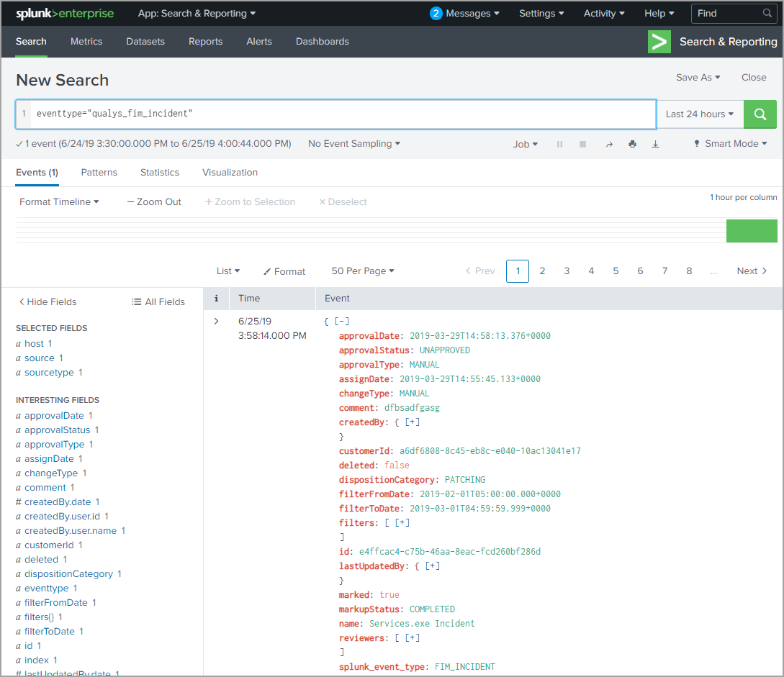Viewport: 784px width, 677px height.
Task: Expand the createdBy JSON node
Action: pyautogui.click(x=413, y=422)
